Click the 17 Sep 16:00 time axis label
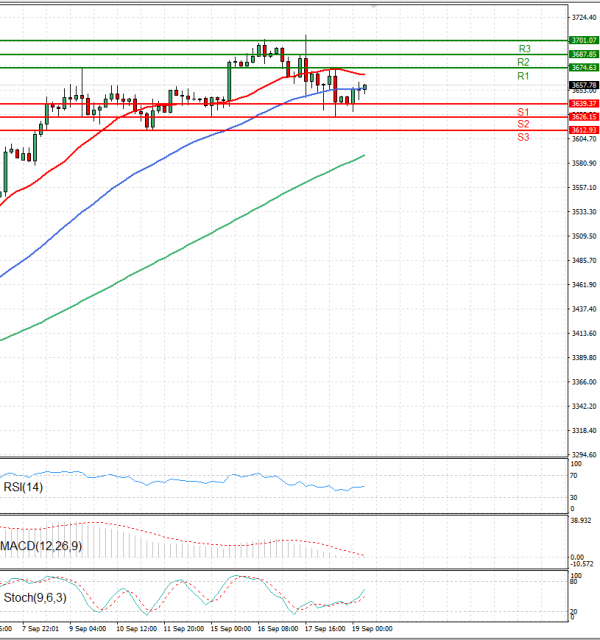The width and height of the screenshot is (600, 640). tap(325, 629)
